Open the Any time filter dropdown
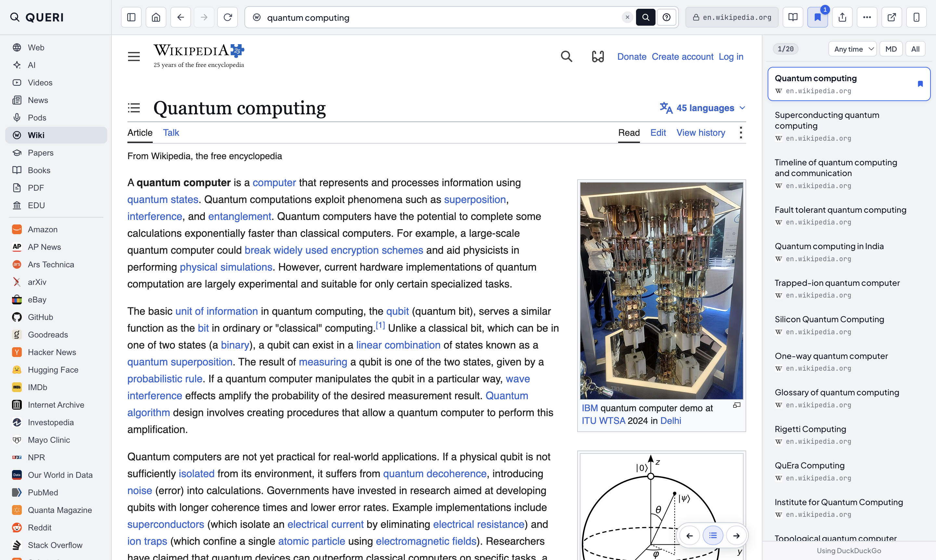 click(852, 49)
